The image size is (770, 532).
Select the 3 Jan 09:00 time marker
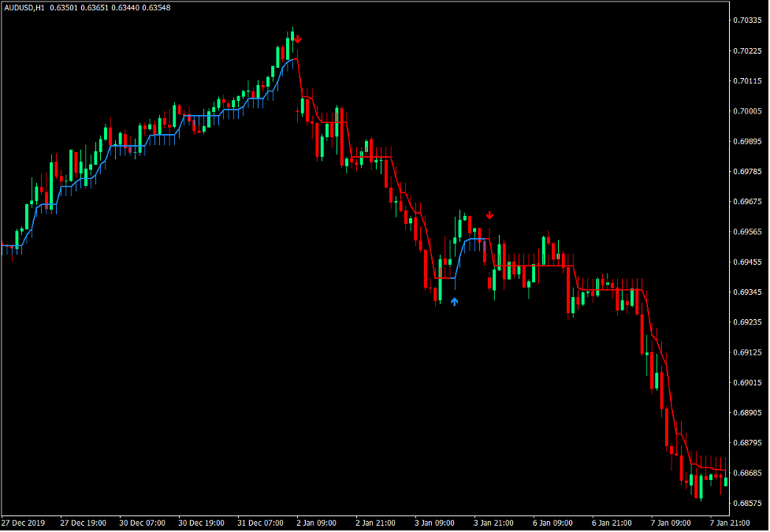pos(435,523)
